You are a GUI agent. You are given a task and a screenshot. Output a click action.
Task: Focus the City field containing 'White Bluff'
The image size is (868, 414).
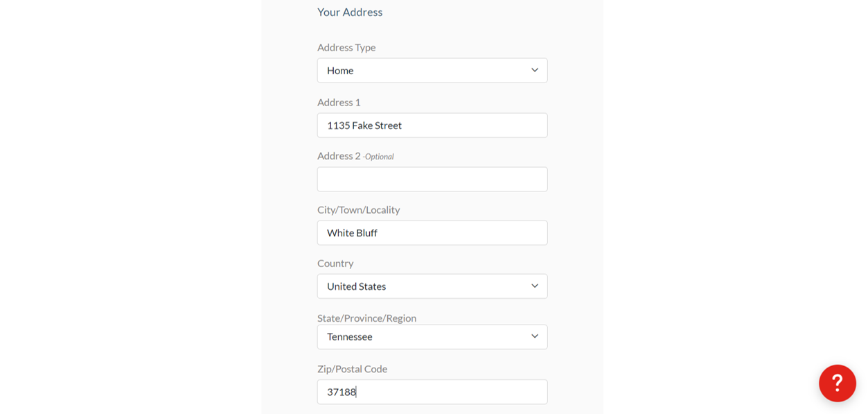pos(432,233)
